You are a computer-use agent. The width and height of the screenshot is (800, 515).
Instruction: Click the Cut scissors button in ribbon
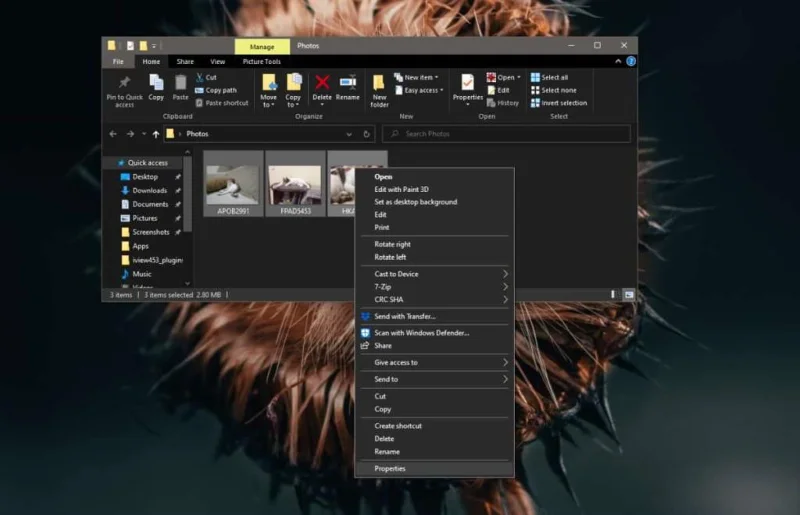pyautogui.click(x=206, y=78)
